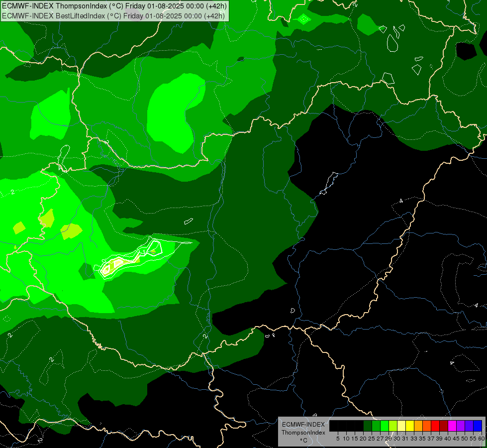Click the °C unit label in legend
Image resolution: width=487 pixels, height=448 pixels.
(303, 441)
